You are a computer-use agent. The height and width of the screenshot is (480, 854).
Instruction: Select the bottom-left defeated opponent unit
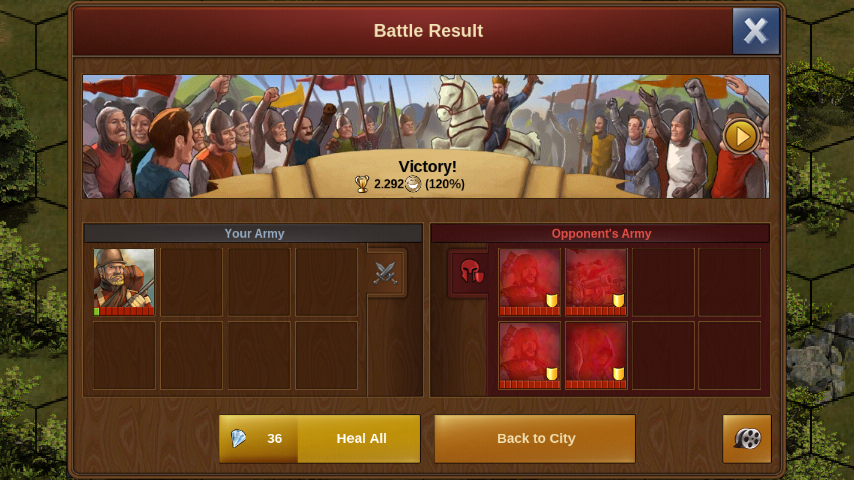529,355
